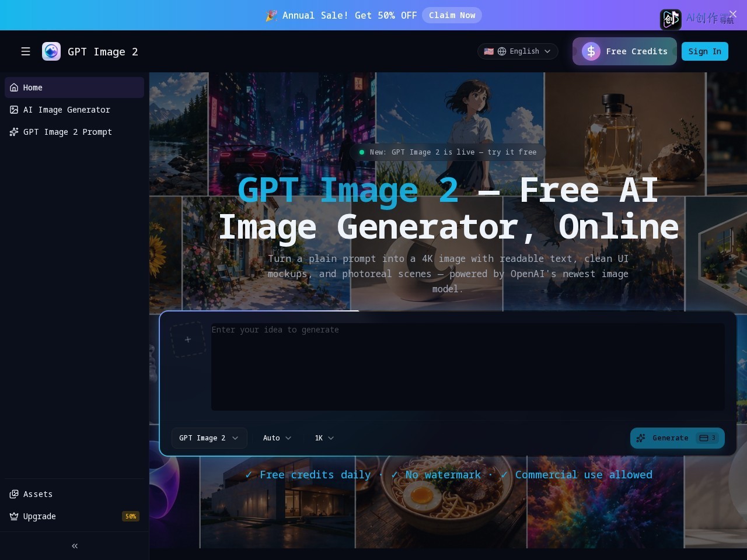Viewport: 747px width, 560px height.
Task: Open the English language dropdown
Action: click(x=518, y=51)
